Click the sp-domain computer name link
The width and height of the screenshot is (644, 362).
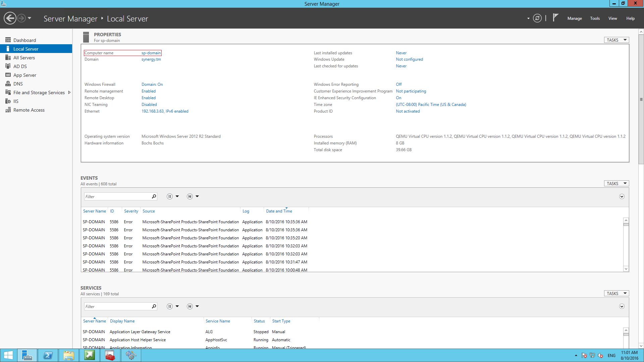pos(151,53)
